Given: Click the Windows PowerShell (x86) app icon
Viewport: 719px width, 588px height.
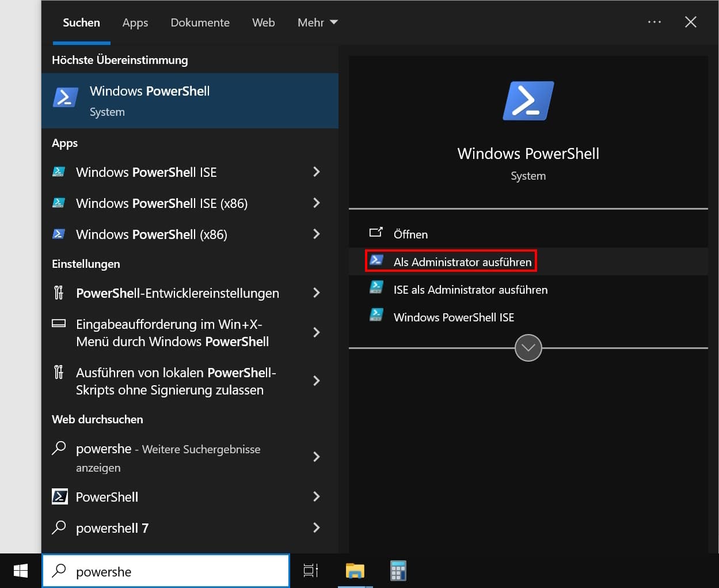Looking at the screenshot, I should click(x=59, y=234).
